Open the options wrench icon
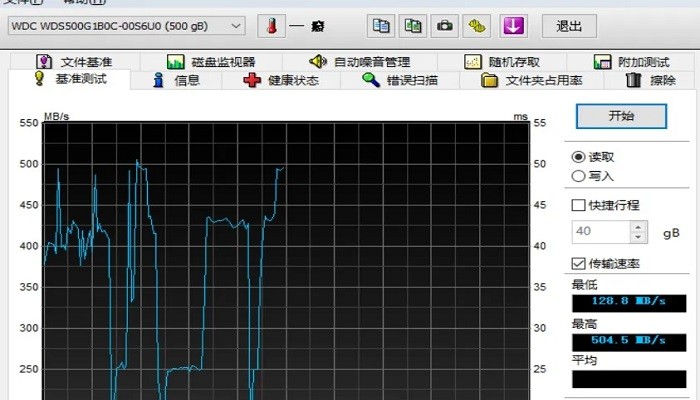700x400 pixels. 478,26
